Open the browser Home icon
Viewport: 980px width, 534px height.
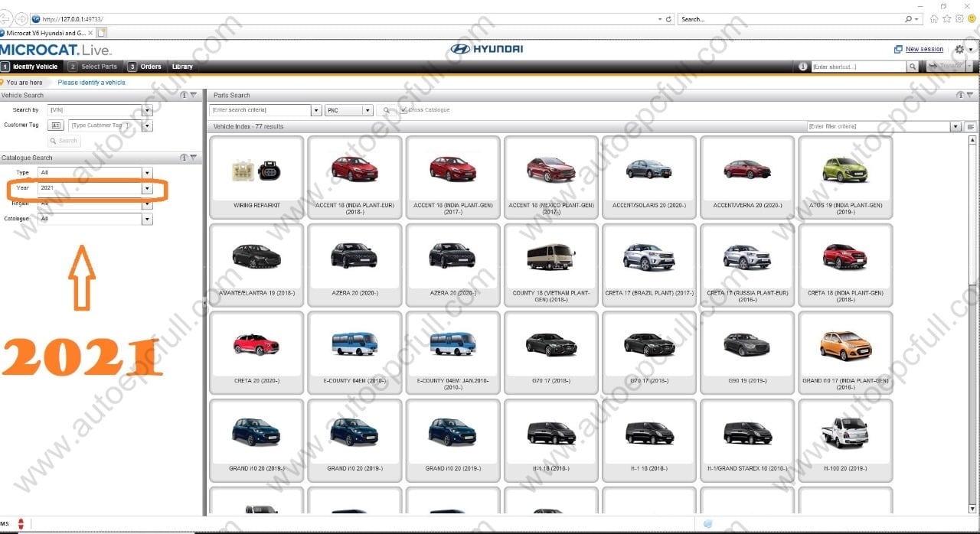pos(933,19)
